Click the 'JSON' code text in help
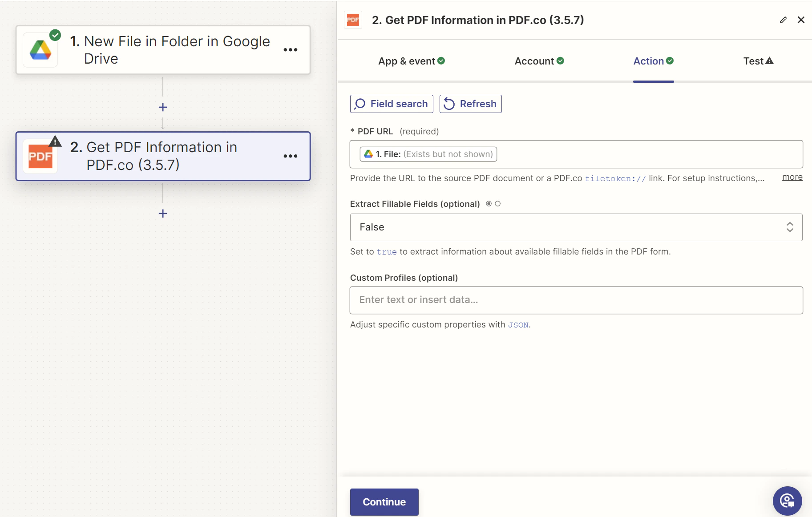 pos(518,325)
